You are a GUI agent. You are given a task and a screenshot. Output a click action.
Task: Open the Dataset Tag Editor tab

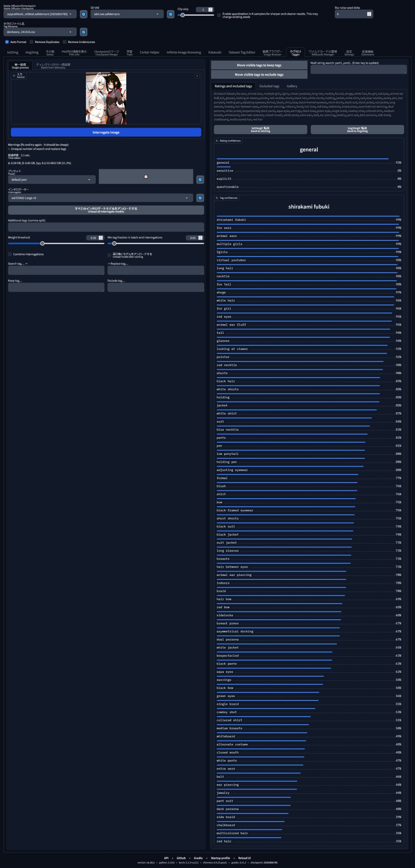tap(242, 53)
